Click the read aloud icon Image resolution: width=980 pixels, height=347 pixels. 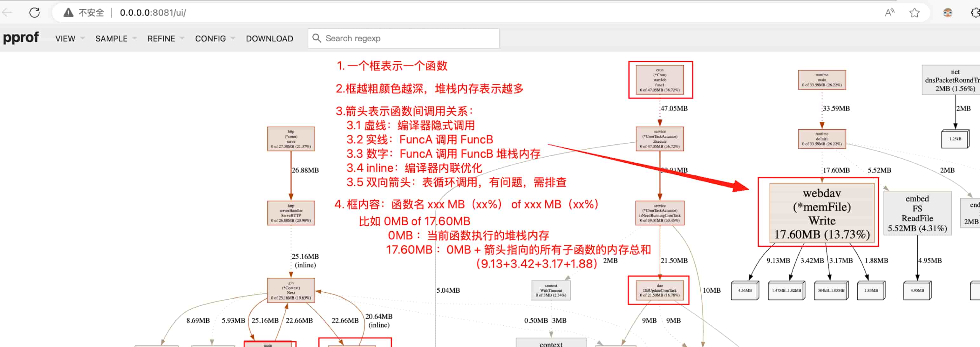[889, 13]
